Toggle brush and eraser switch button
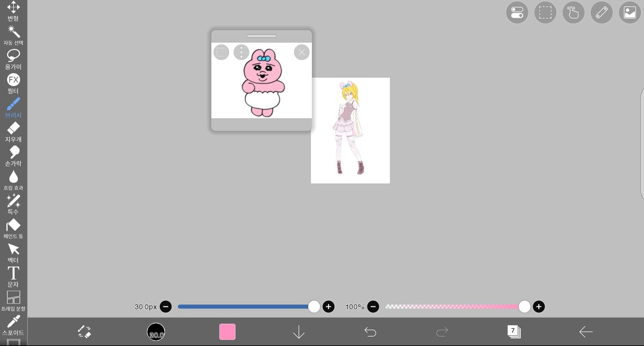644x346 pixels. point(84,331)
